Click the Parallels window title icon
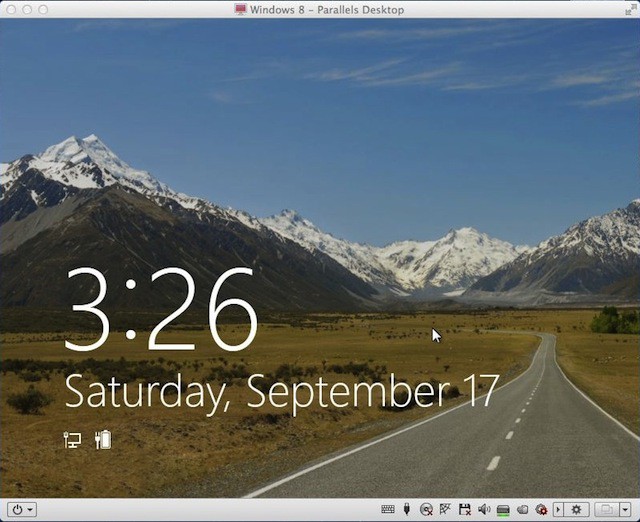Screen dimensions: 640x522 pyautogui.click(x=241, y=9)
